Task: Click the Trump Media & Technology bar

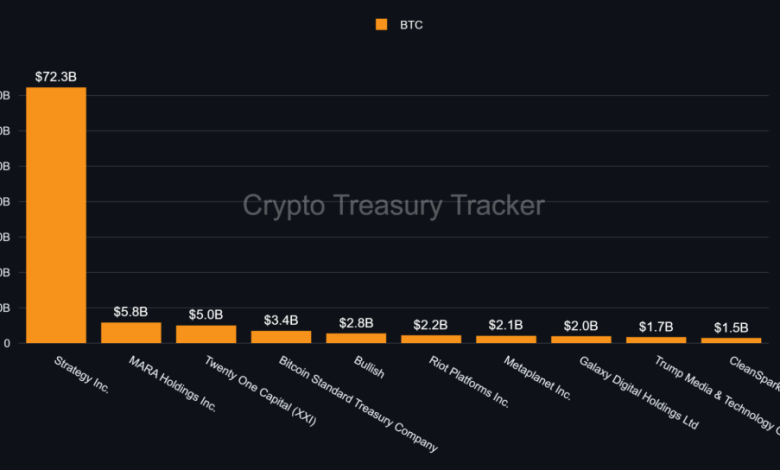Action: click(x=656, y=340)
